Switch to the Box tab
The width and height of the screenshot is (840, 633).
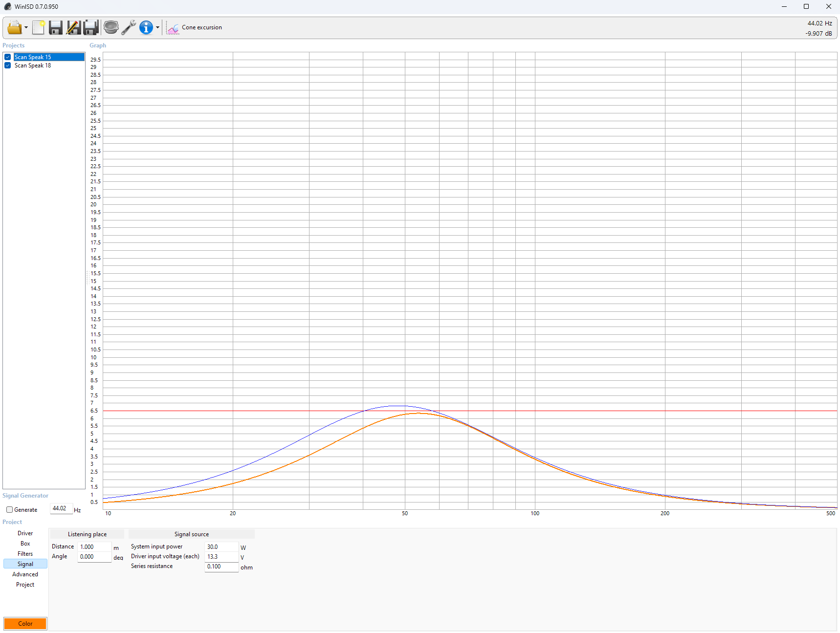25,544
